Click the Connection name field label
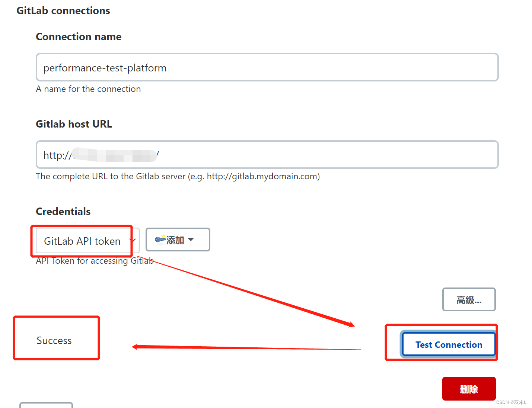The image size is (532, 408). pos(79,36)
